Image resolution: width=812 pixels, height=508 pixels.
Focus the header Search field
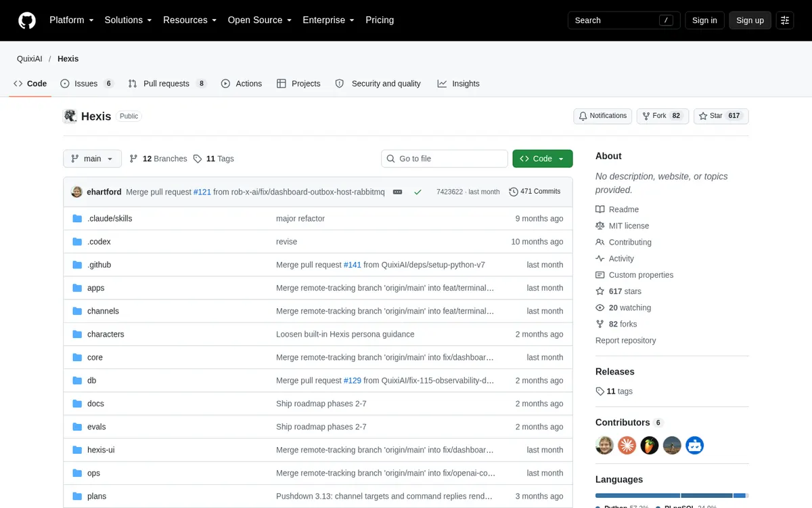click(x=623, y=20)
